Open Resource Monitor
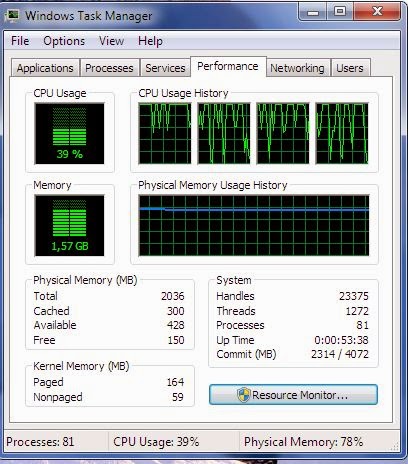 (293, 395)
